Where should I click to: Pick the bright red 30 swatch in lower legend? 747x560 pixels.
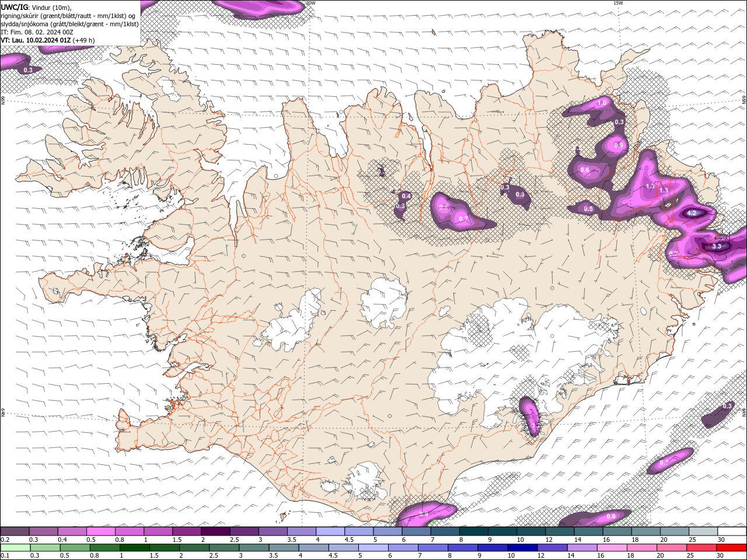[x=731, y=548]
